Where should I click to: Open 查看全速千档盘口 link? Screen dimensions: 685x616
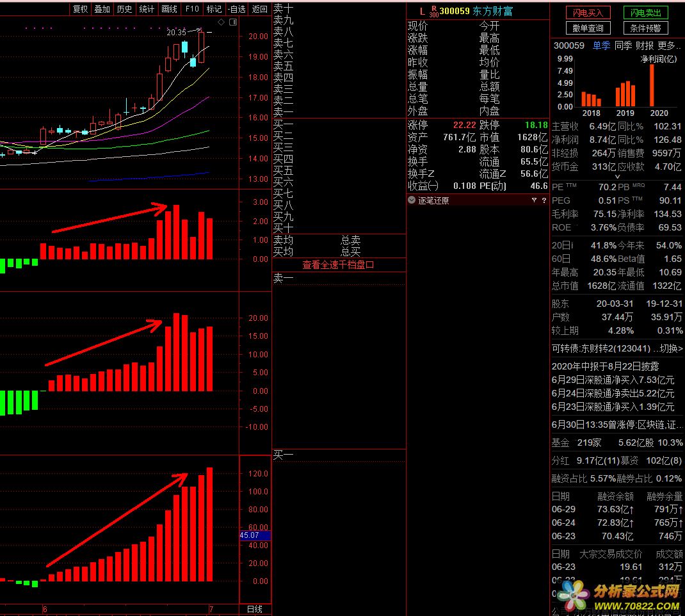[x=338, y=265]
